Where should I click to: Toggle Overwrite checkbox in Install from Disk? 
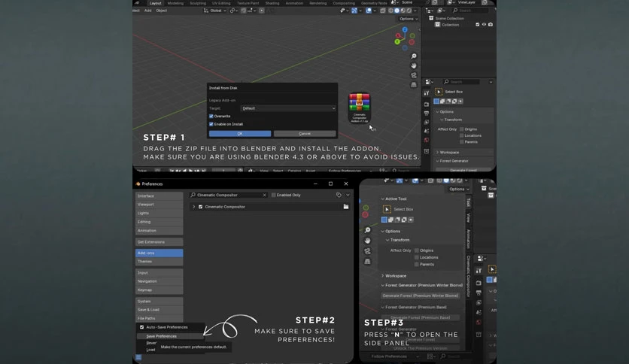211,117
